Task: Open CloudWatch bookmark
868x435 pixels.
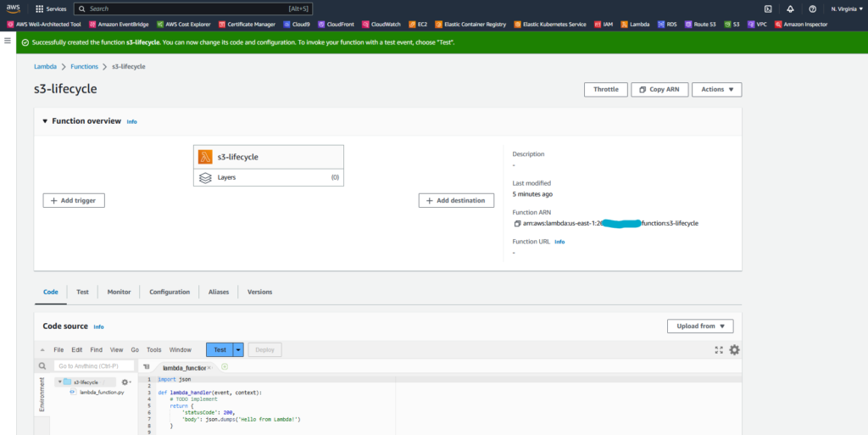Action: (381, 25)
